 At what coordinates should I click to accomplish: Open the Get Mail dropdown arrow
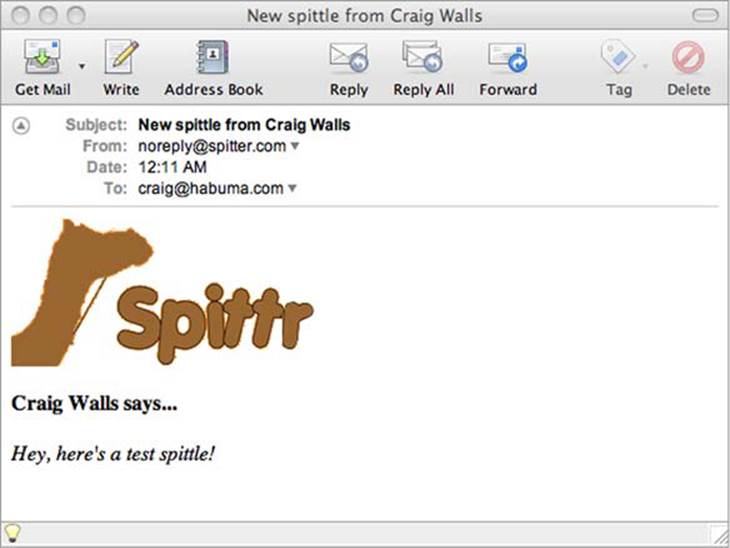point(82,66)
